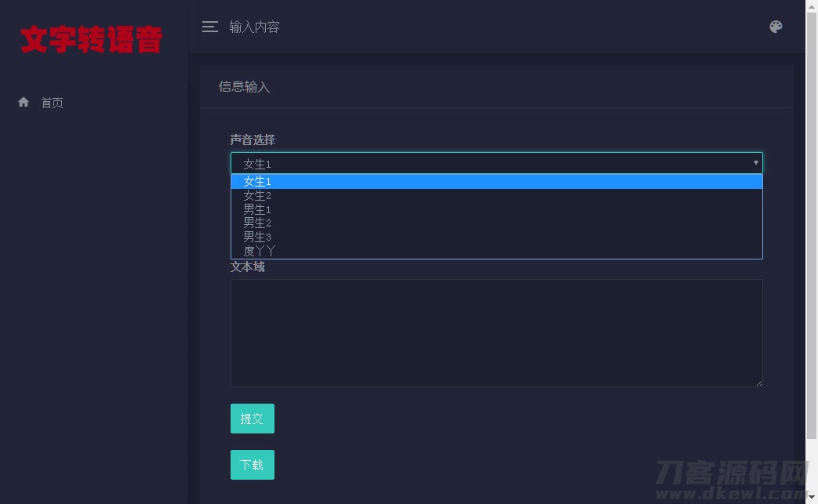818x504 pixels.
Task: Open the 声音选择 voice dropdown
Action: pos(496,163)
